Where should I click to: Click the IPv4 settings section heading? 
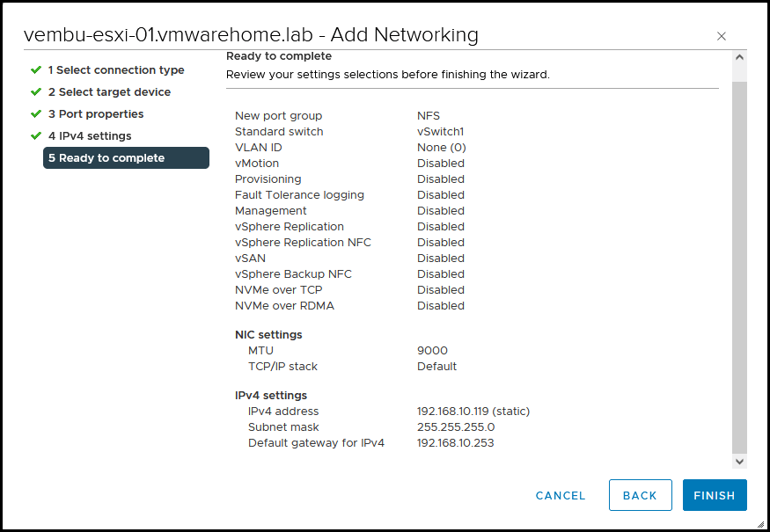coord(271,396)
